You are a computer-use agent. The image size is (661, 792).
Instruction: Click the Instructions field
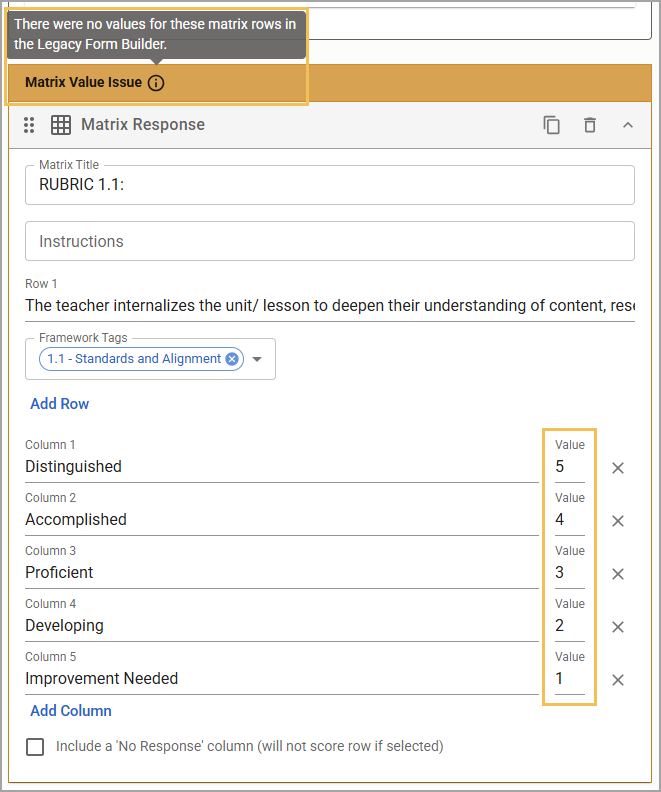330,241
